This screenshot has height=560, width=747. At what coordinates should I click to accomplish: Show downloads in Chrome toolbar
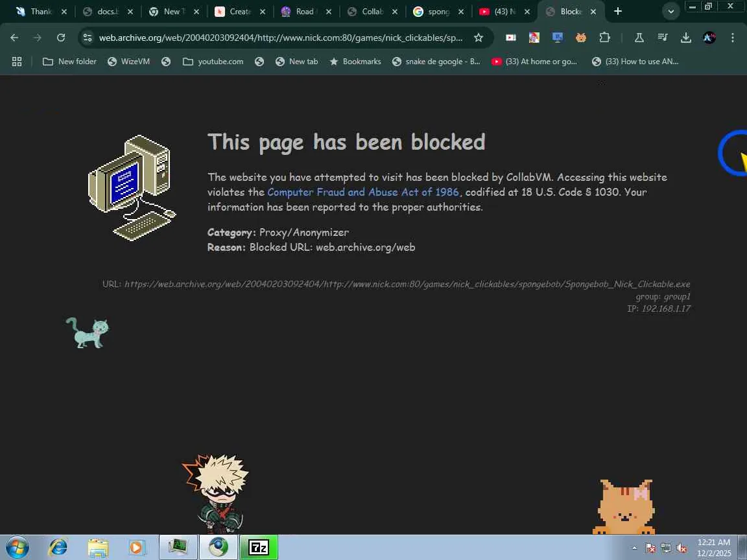tap(685, 38)
